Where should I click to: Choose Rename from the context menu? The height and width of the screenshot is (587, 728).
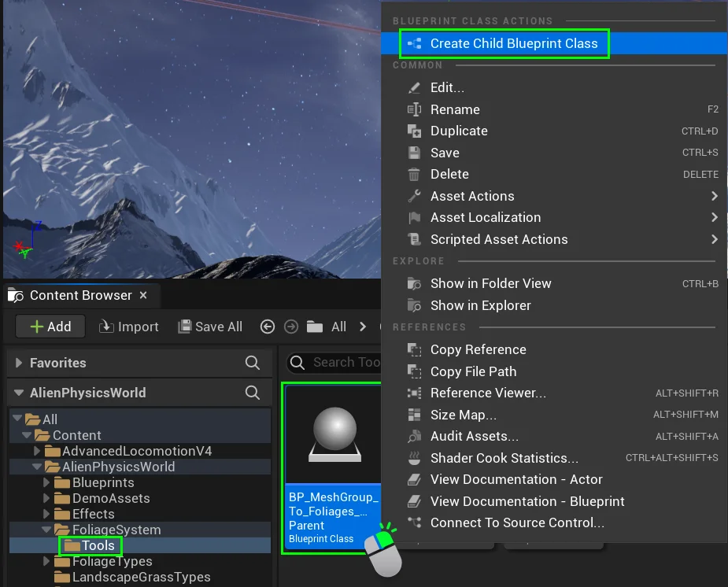click(455, 109)
